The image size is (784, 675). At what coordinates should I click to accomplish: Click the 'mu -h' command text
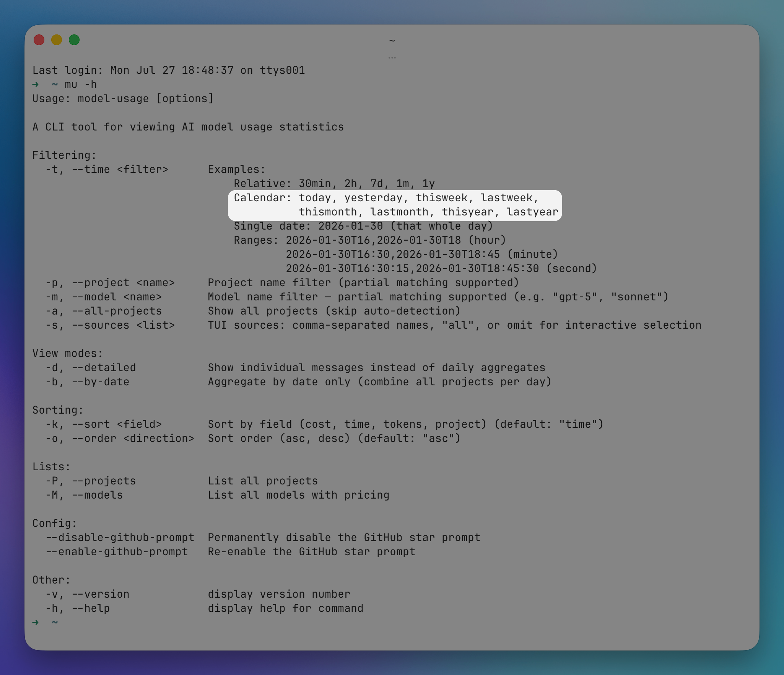pyautogui.click(x=81, y=85)
